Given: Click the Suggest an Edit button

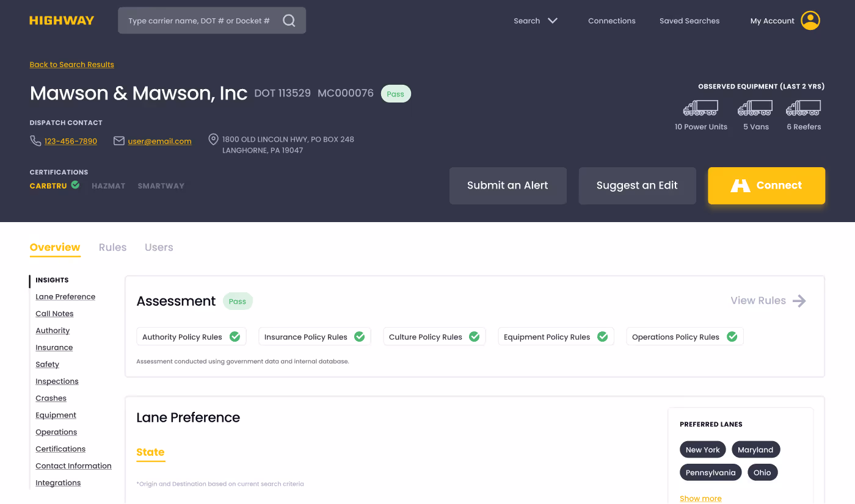Looking at the screenshot, I should [x=638, y=185].
